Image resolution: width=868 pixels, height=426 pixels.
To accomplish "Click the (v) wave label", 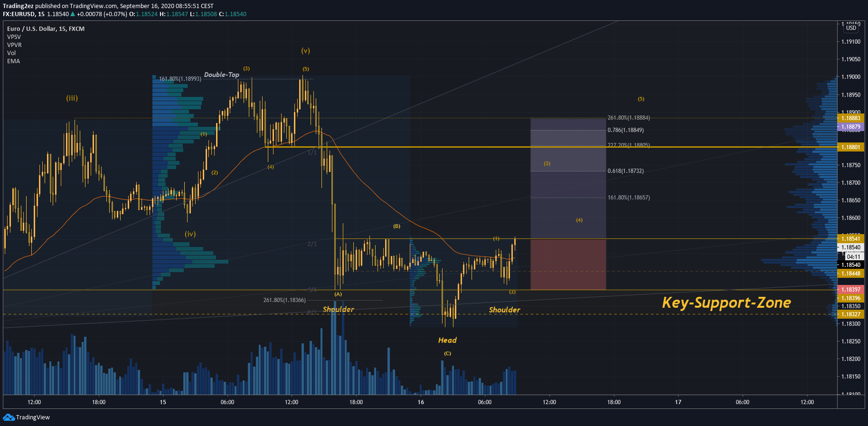I will pyautogui.click(x=305, y=51).
